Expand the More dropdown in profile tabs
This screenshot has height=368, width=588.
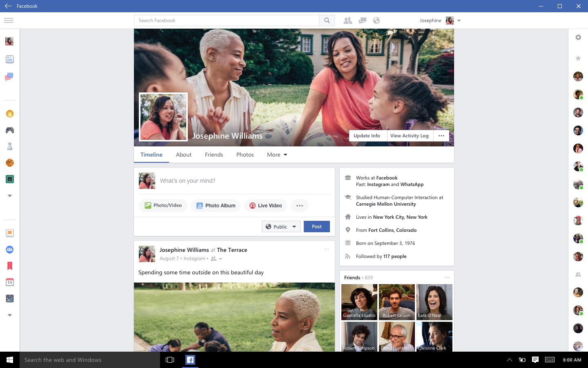pyautogui.click(x=277, y=155)
